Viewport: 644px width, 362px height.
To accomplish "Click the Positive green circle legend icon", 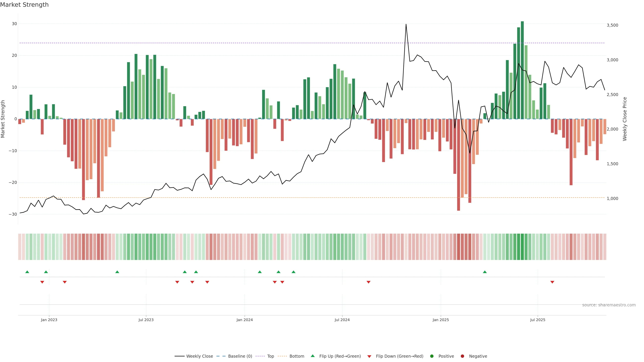I will click(432, 356).
